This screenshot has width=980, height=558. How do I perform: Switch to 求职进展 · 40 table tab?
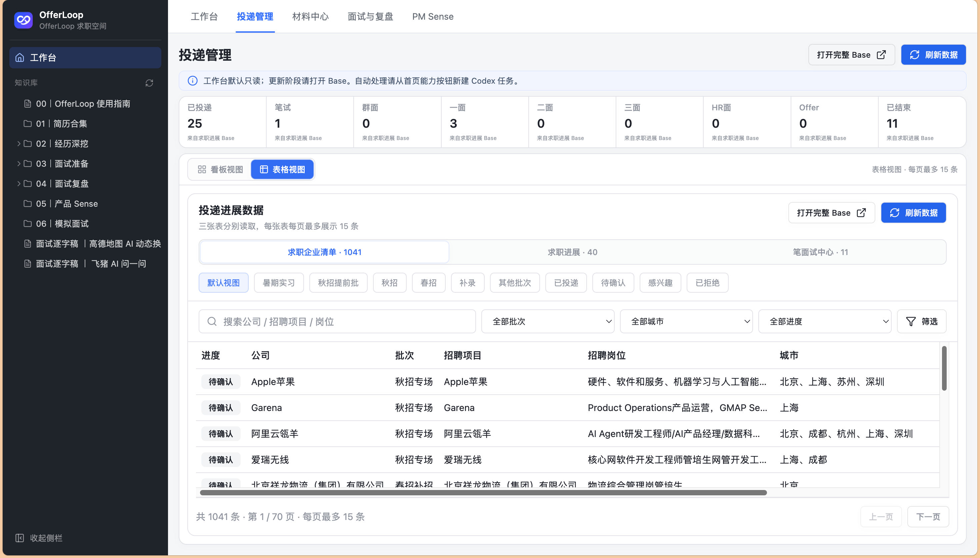[572, 252]
